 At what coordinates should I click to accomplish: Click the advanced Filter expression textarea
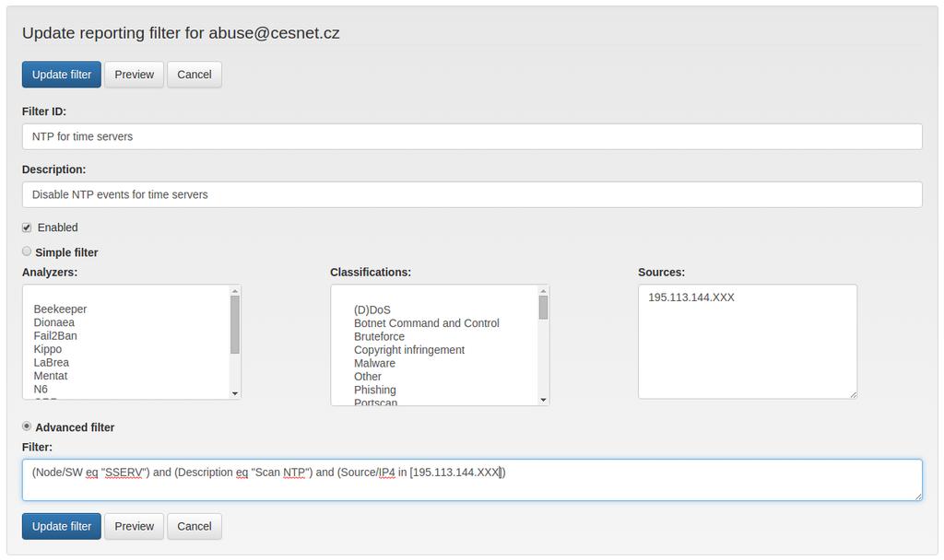point(472,480)
